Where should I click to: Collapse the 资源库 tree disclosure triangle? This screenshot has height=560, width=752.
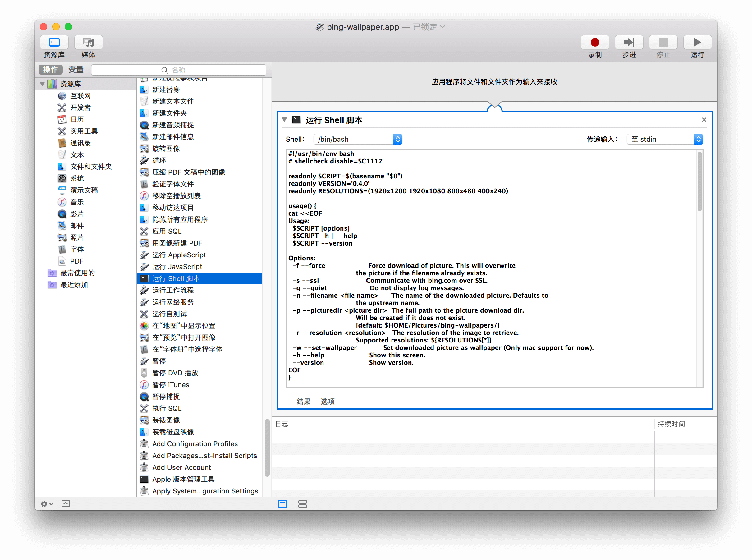42,84
